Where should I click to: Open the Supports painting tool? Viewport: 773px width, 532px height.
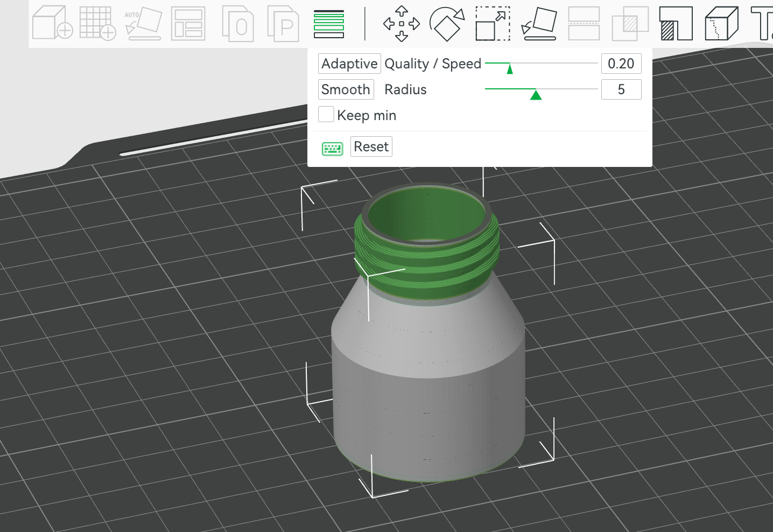tap(676, 24)
